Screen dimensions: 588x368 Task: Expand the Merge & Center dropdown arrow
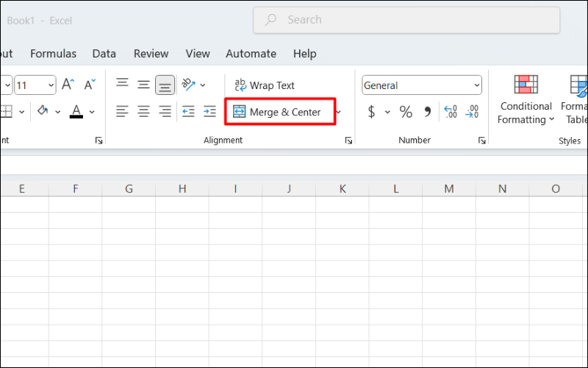[339, 112]
